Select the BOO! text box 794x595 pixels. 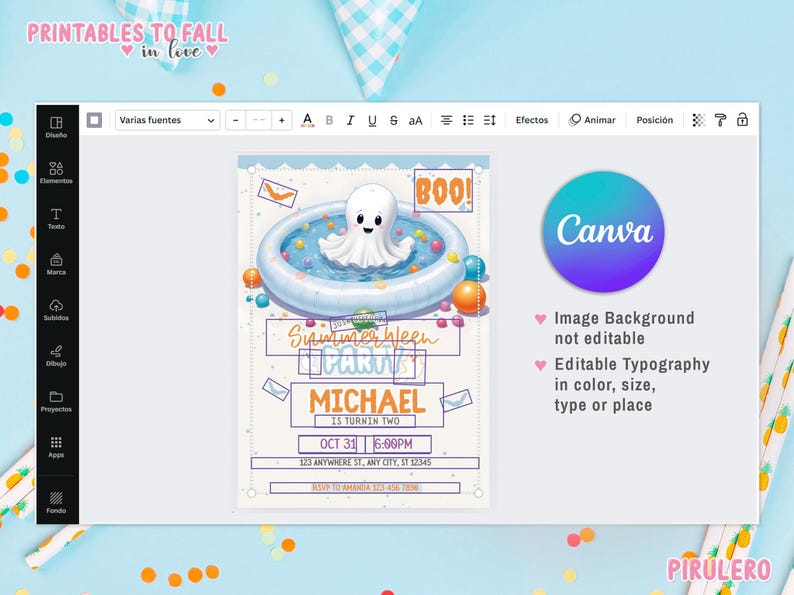444,191
